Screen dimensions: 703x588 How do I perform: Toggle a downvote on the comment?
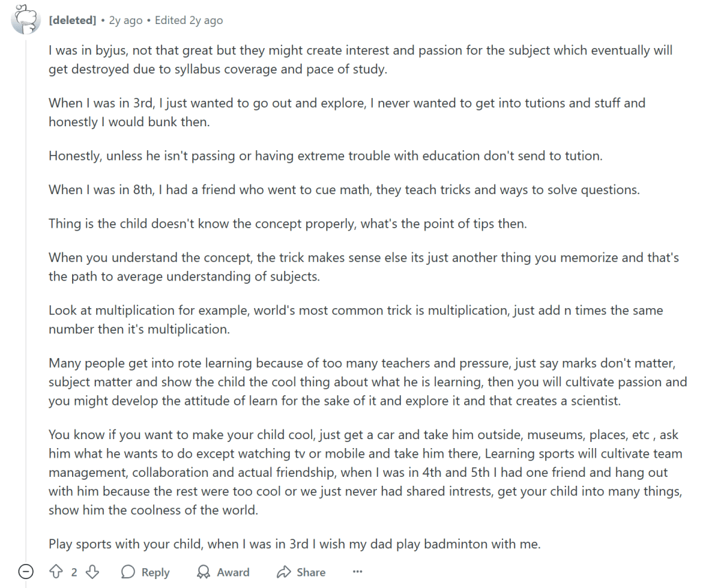point(93,572)
